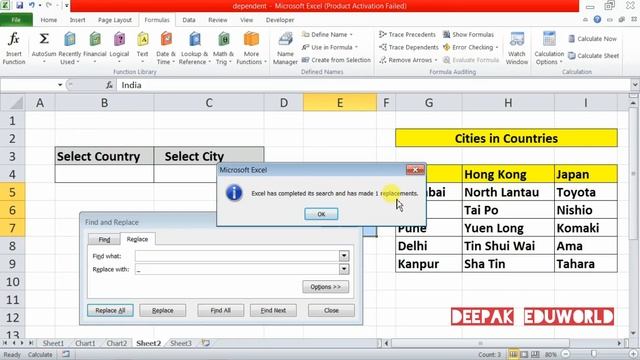The width and height of the screenshot is (640, 360).
Task: Switch to the Data ribbon tab
Action: 189,20
